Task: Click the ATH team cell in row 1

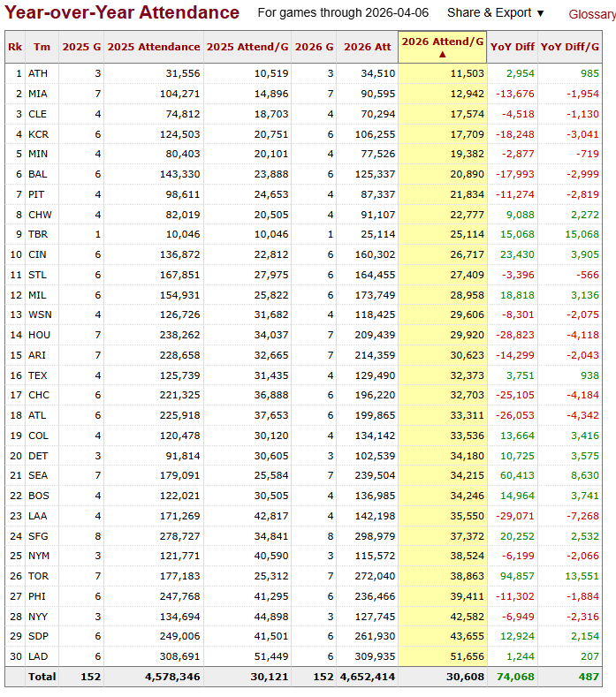Action: pyautogui.click(x=38, y=73)
